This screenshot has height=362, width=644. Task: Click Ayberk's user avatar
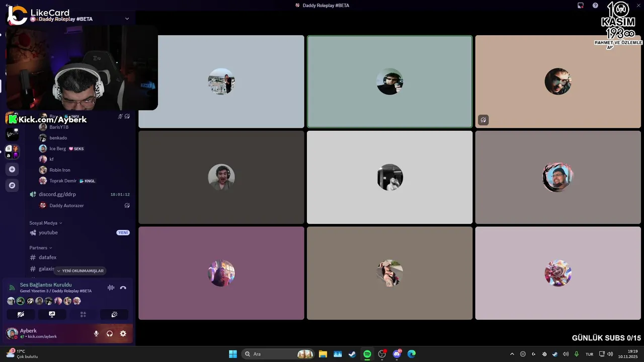pyautogui.click(x=12, y=333)
